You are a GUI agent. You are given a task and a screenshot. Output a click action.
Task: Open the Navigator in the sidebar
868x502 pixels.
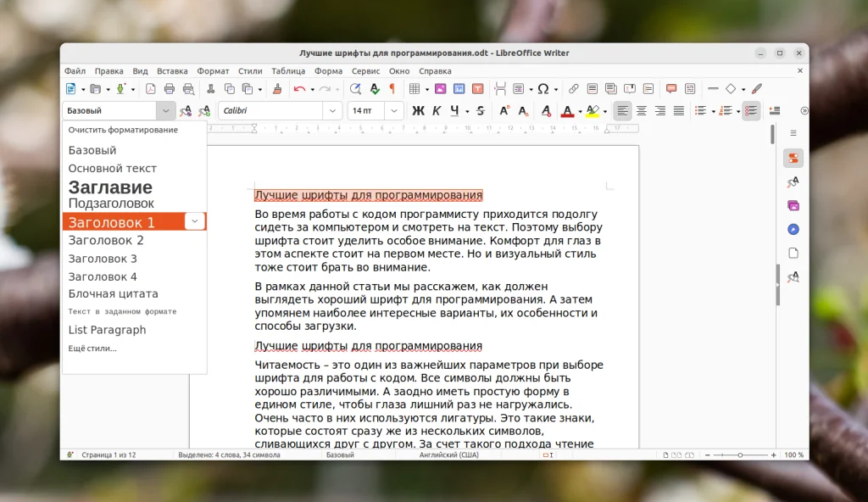click(x=793, y=229)
